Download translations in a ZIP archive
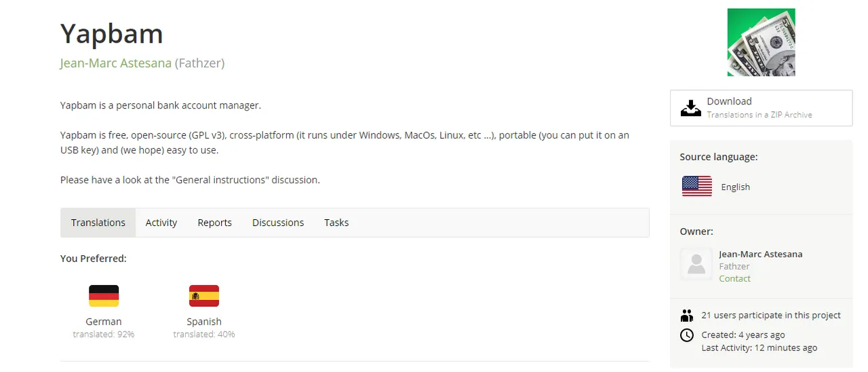 (761, 108)
